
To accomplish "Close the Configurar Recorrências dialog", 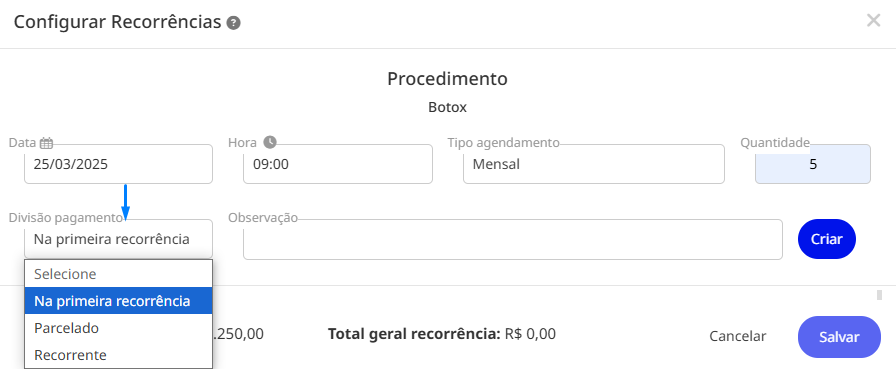I will [x=873, y=21].
